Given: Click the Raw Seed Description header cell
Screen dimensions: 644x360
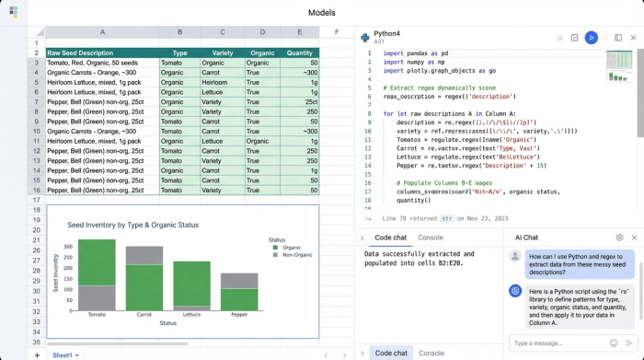Looking at the screenshot, I should point(103,53).
